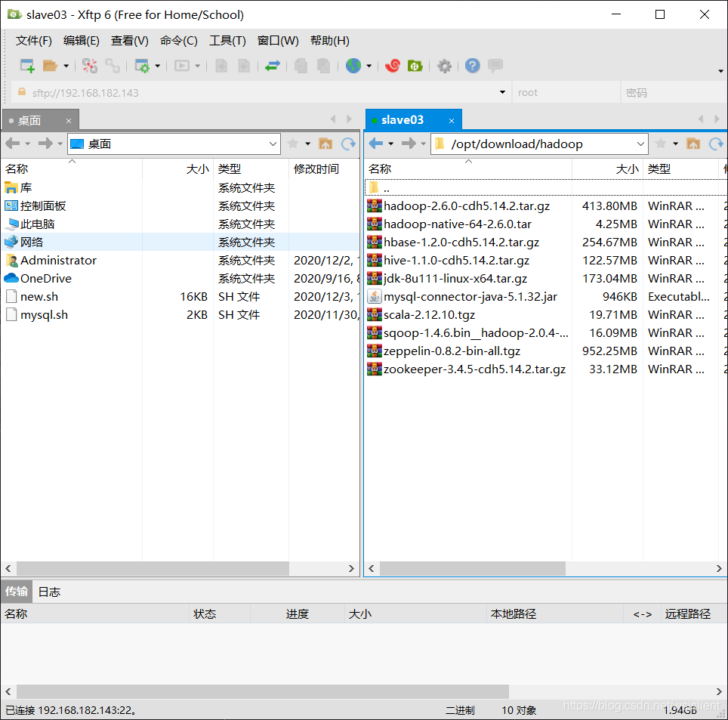Go back in the remote pane
Screen dimensions: 728x720
point(376,144)
